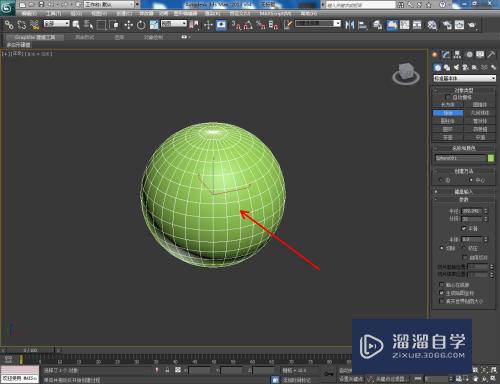Select the Lights category icon
The image size is (500, 384).
456,68
